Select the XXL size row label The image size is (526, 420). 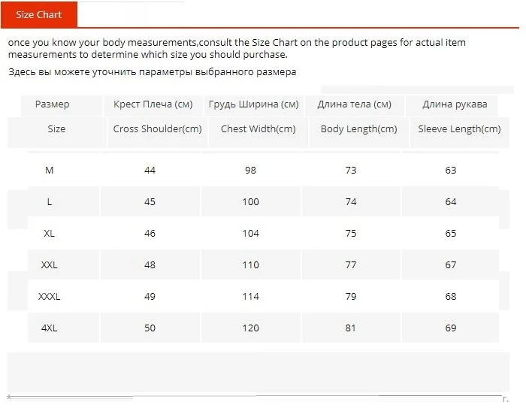tap(50, 265)
